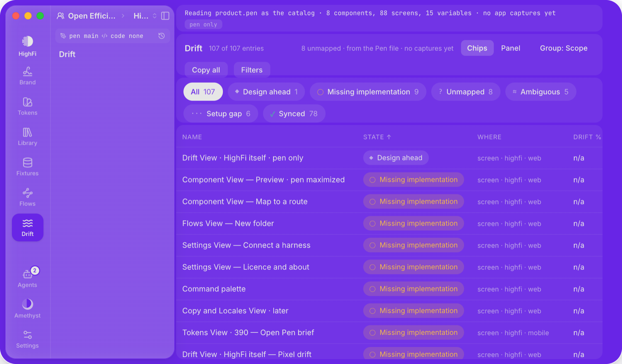Open the Brand section
The image size is (622, 364).
(x=27, y=76)
